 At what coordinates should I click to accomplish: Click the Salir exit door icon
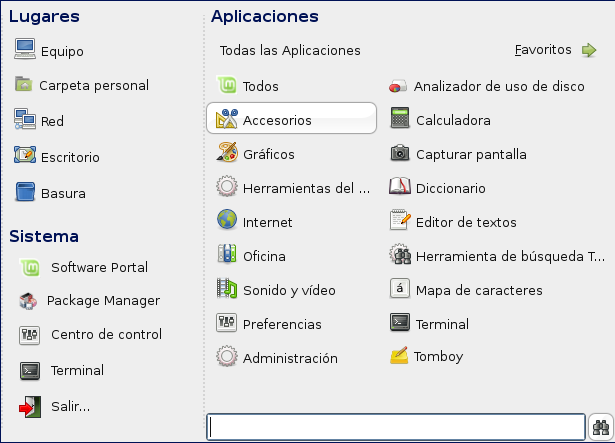[x=30, y=407]
